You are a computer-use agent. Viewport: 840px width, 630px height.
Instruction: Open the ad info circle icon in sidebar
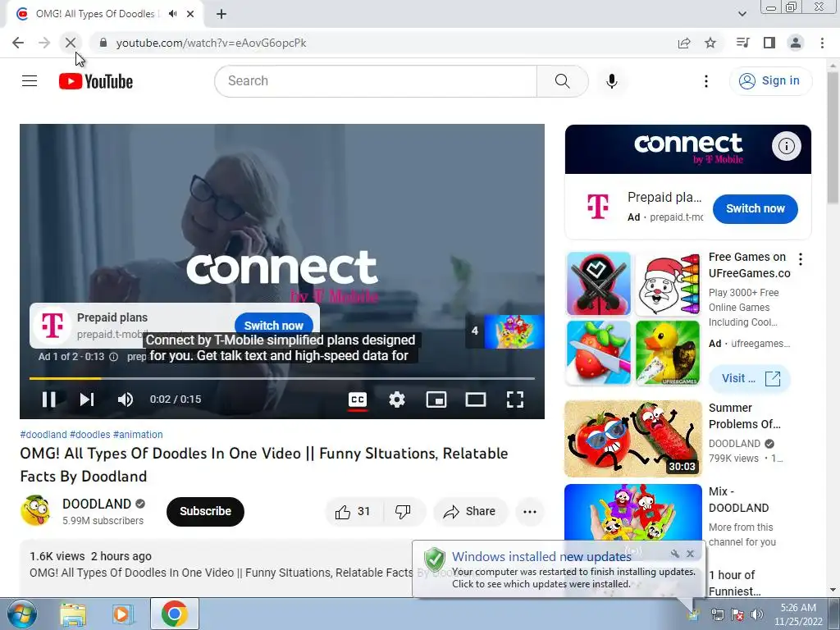[x=786, y=146]
